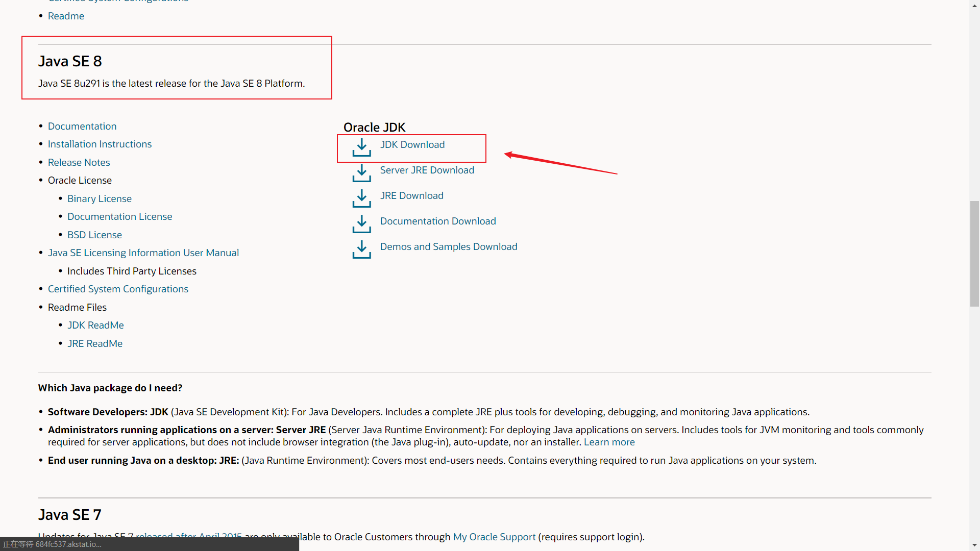The image size is (980, 551).
Task: Open the BSD License link
Action: 94,235
